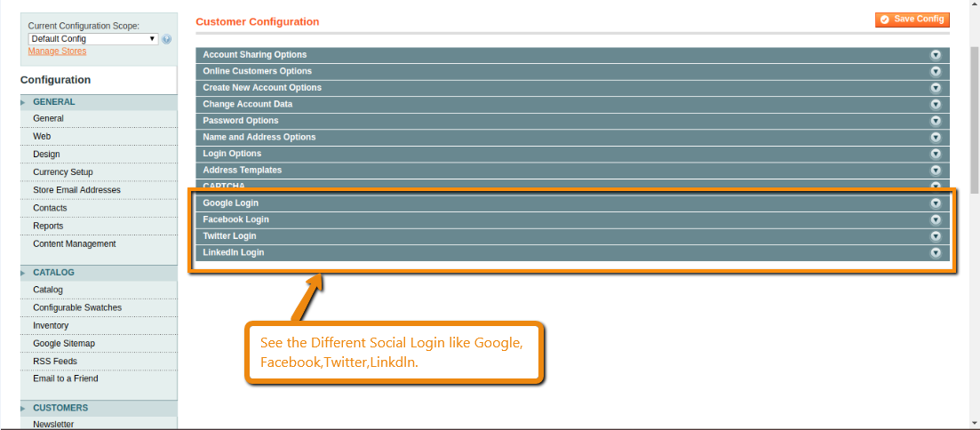Expand arrow icon on Name and Address Options
Image resolution: width=980 pixels, height=430 pixels.
(x=936, y=138)
